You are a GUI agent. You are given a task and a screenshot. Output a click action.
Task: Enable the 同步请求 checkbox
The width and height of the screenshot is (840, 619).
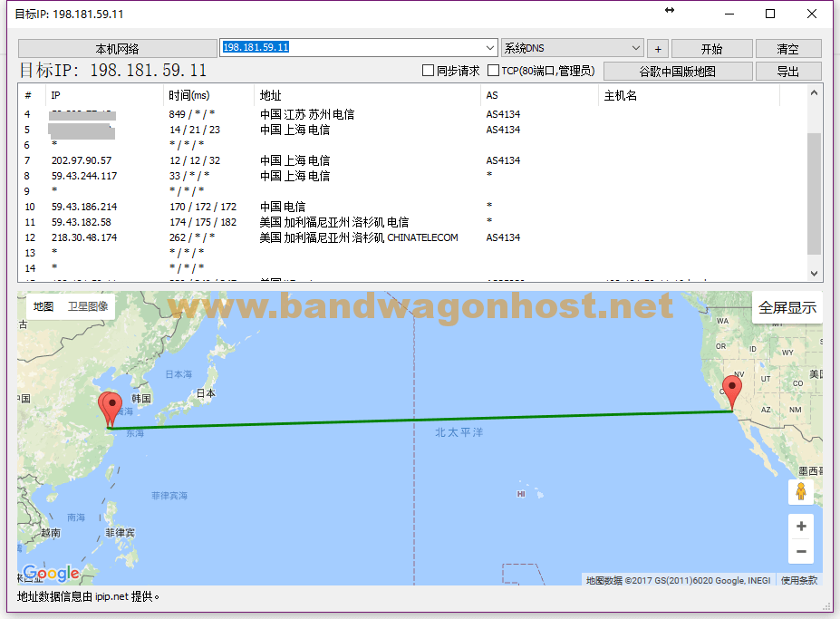(x=428, y=71)
